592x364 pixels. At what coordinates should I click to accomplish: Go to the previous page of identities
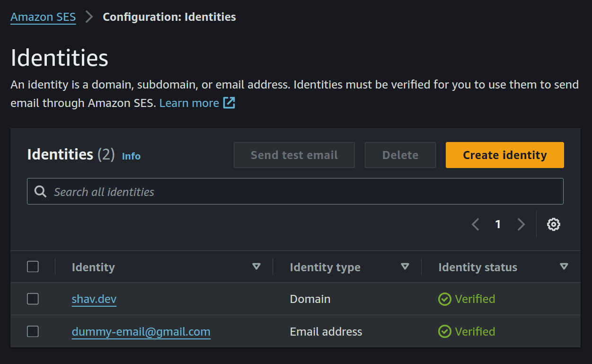tap(475, 224)
